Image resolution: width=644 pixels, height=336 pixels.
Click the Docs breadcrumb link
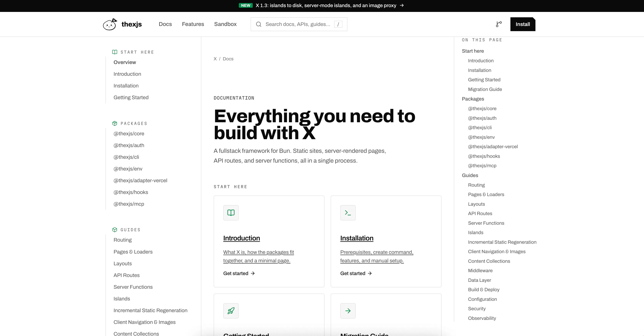(228, 59)
